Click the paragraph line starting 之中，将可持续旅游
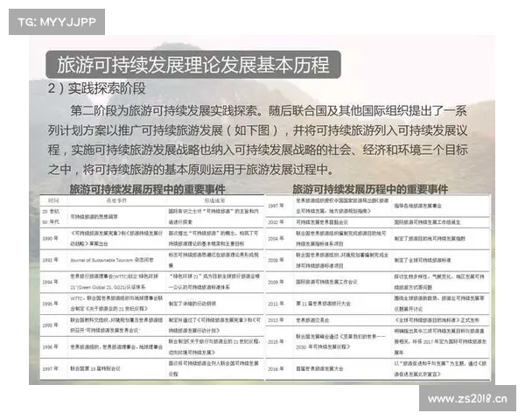 pyautogui.click(x=191, y=170)
